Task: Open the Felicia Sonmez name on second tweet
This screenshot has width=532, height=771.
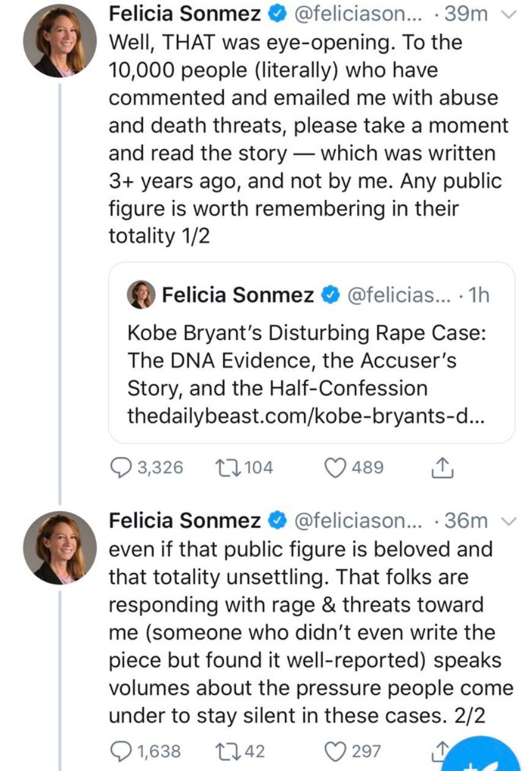Action: [x=185, y=520]
